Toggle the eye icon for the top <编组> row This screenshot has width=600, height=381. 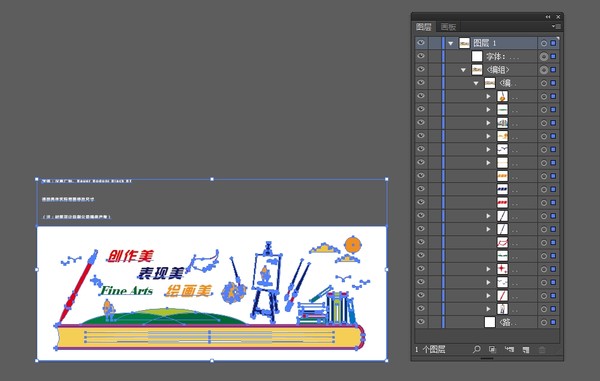click(x=421, y=69)
